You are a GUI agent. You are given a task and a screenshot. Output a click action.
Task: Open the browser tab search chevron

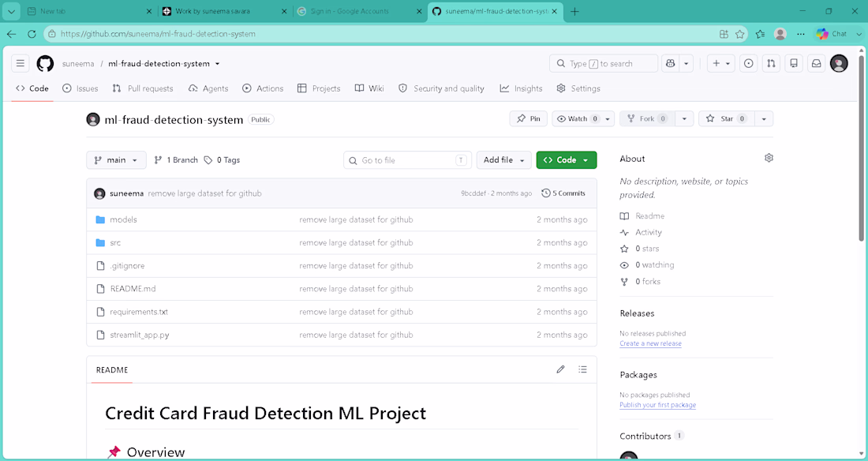(11, 11)
